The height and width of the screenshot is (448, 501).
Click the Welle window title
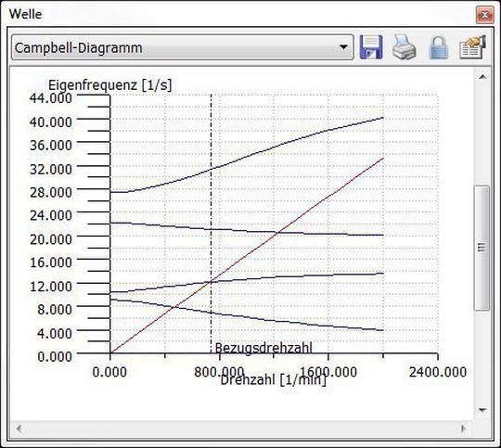(x=25, y=14)
